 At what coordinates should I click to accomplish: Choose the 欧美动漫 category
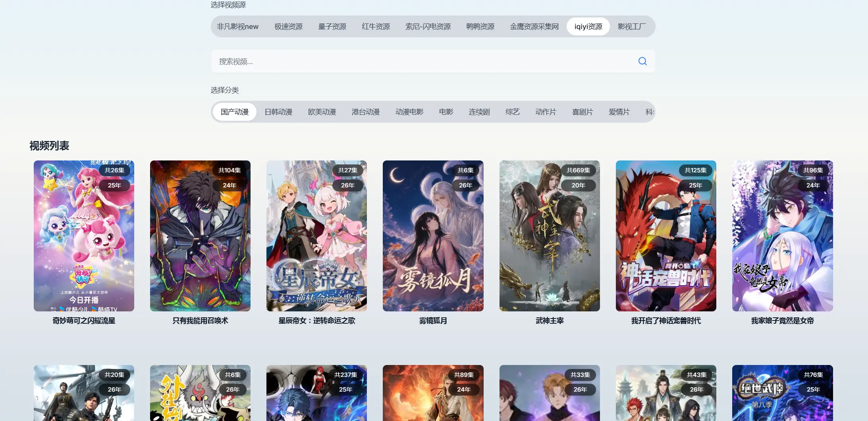point(322,112)
